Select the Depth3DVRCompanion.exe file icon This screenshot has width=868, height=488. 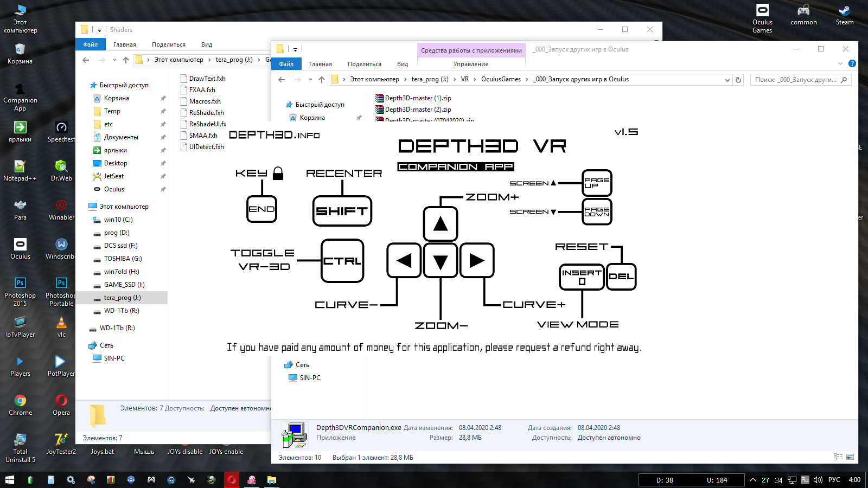pos(295,435)
